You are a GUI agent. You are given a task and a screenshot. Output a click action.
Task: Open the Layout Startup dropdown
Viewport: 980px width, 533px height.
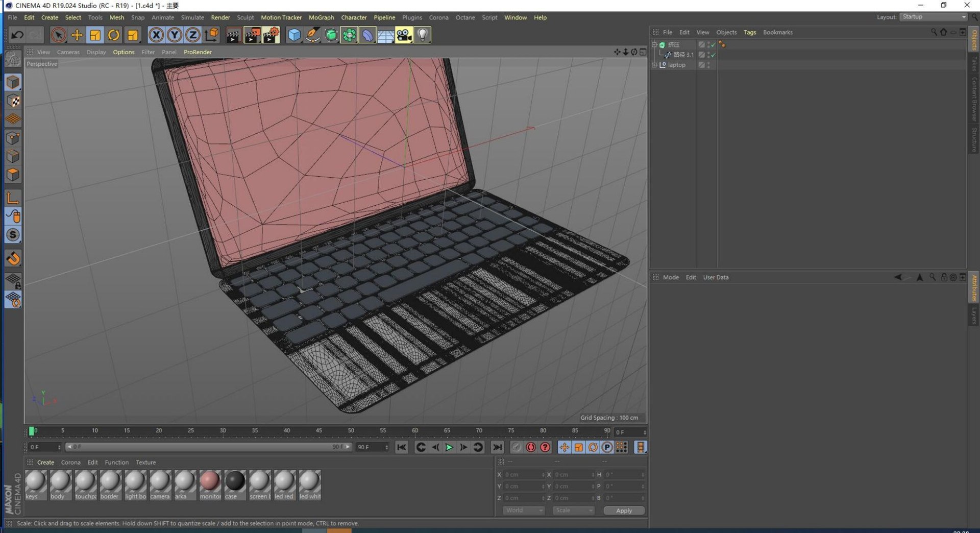click(933, 17)
